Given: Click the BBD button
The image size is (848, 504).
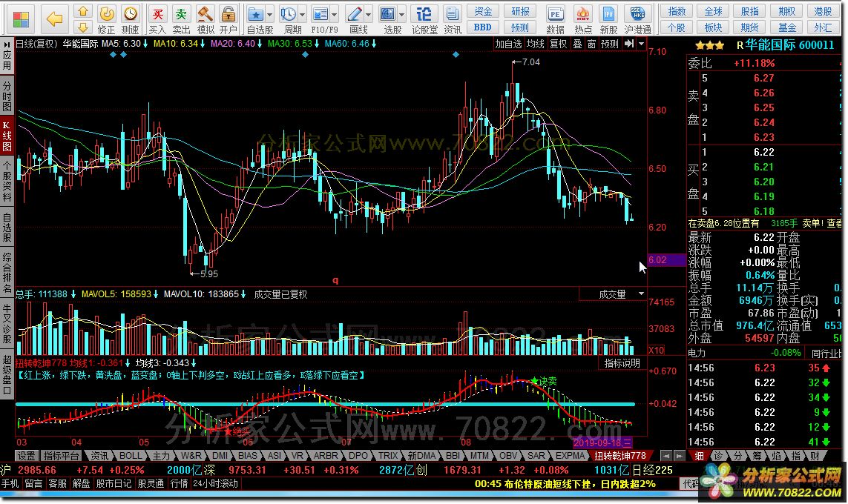Looking at the screenshot, I should [x=482, y=27].
